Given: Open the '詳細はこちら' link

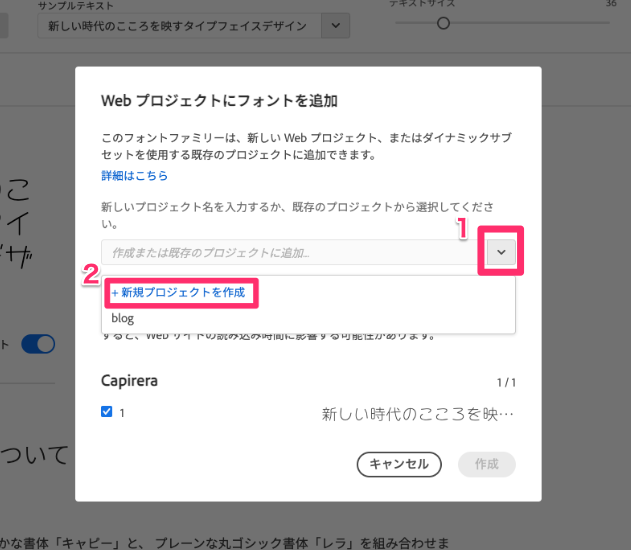Looking at the screenshot, I should point(134,175).
